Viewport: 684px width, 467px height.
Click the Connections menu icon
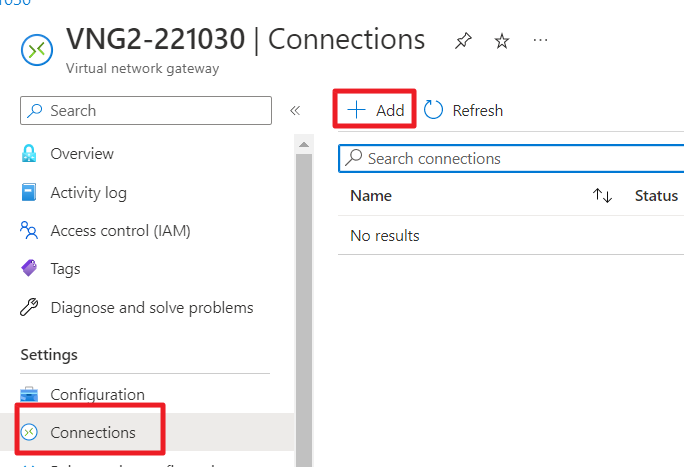click(x=29, y=432)
